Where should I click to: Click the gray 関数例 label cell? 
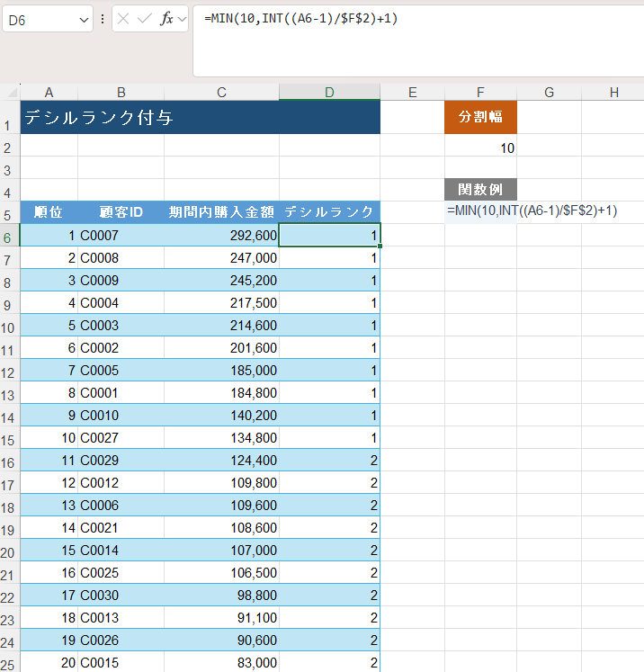coord(480,190)
